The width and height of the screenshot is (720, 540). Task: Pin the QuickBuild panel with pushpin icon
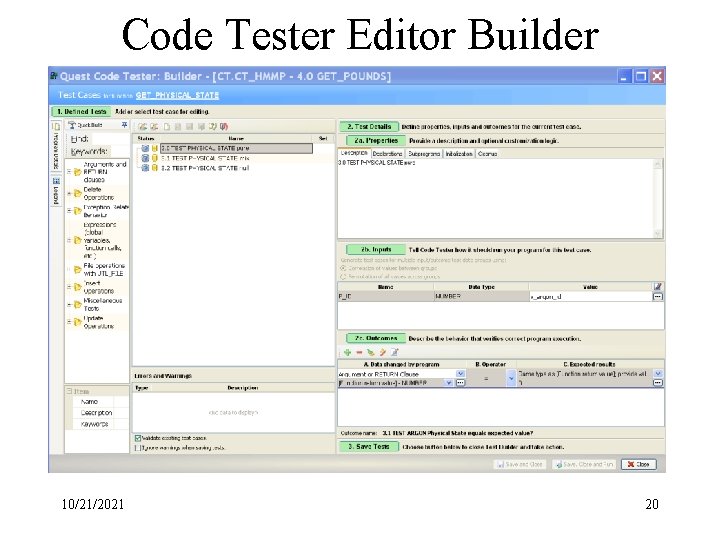click(x=124, y=125)
